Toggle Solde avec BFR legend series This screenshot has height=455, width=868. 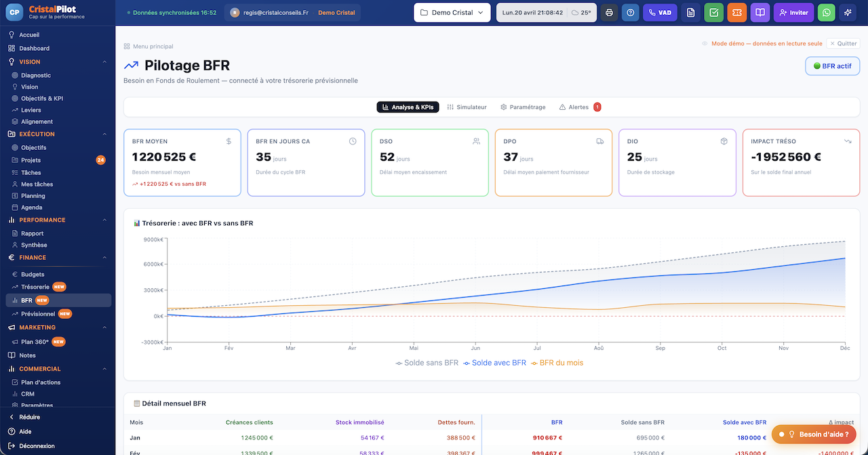coord(494,363)
